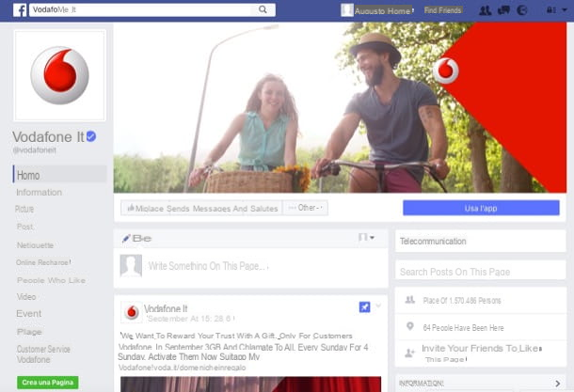This screenshot has width=574, height=392.
Task: Open the Video sidebar item
Action: coord(26,296)
